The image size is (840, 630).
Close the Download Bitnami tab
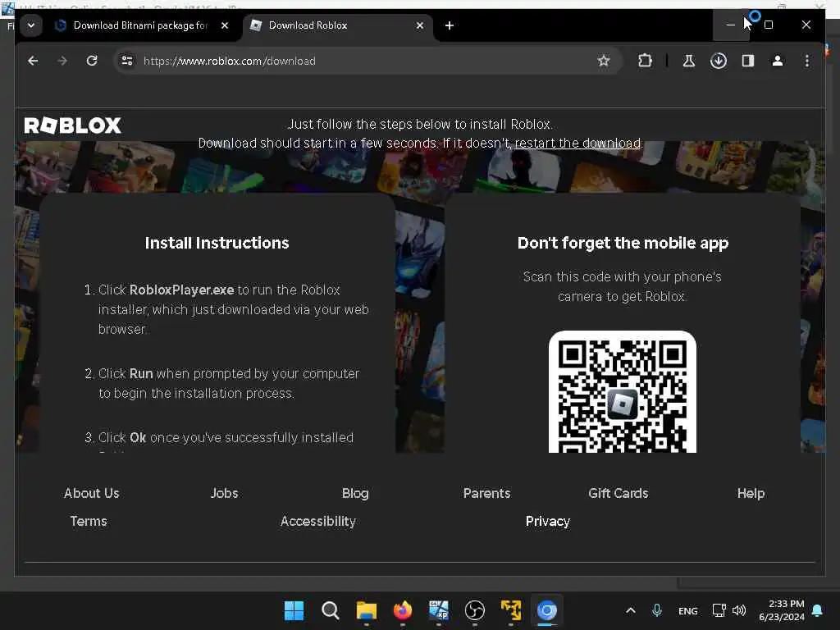pos(225,25)
